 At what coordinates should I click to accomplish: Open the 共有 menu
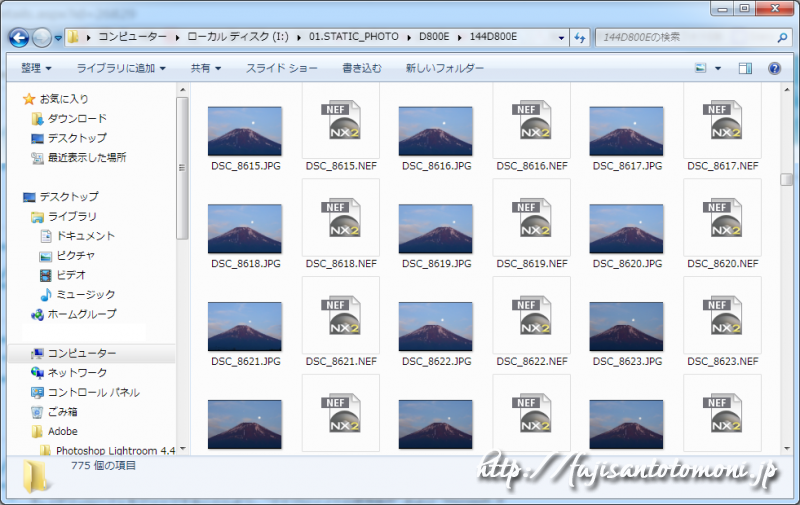(206, 68)
